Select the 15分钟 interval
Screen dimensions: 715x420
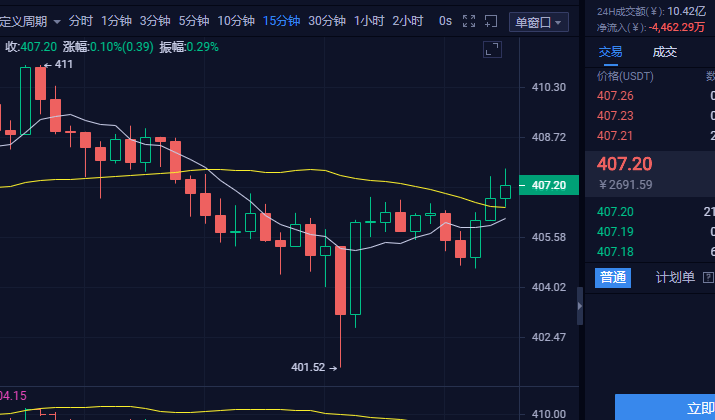click(x=281, y=21)
